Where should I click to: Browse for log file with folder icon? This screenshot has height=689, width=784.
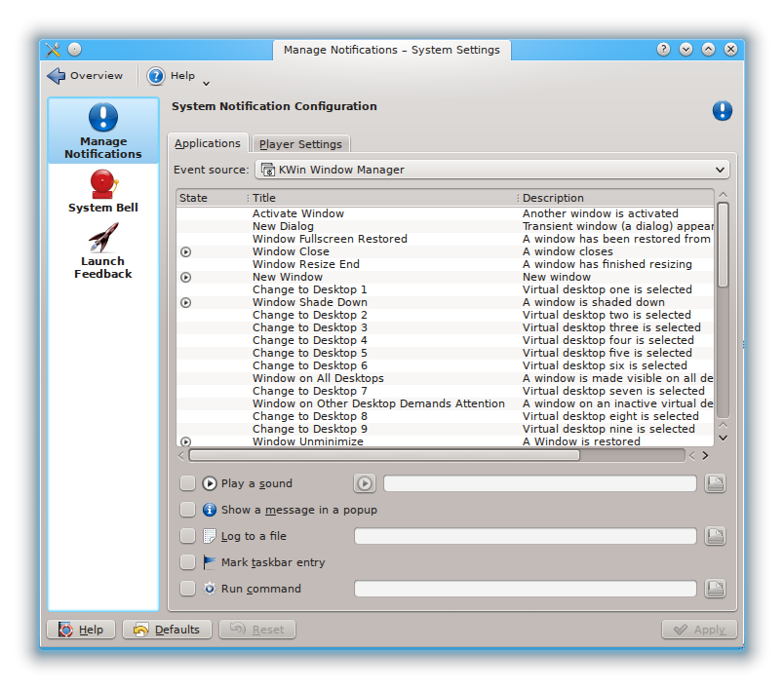[715, 536]
